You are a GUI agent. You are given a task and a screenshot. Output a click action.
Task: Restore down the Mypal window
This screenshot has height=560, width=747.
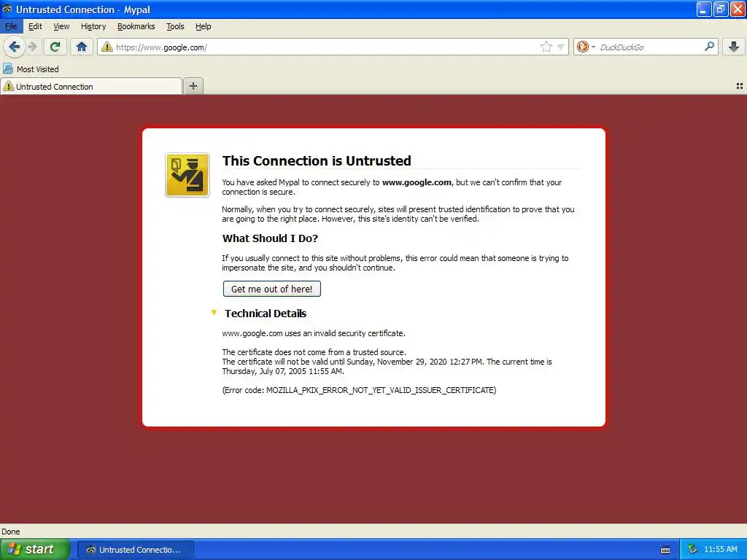tap(721, 9)
